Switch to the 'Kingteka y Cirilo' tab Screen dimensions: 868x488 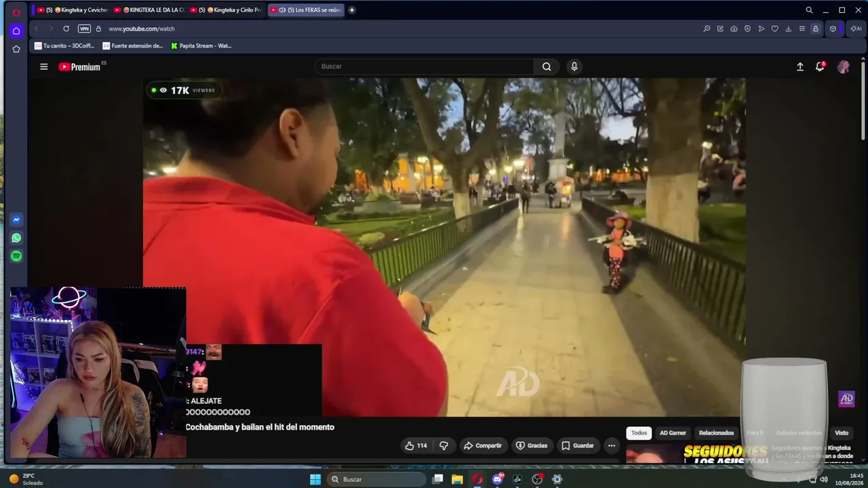pyautogui.click(x=226, y=10)
